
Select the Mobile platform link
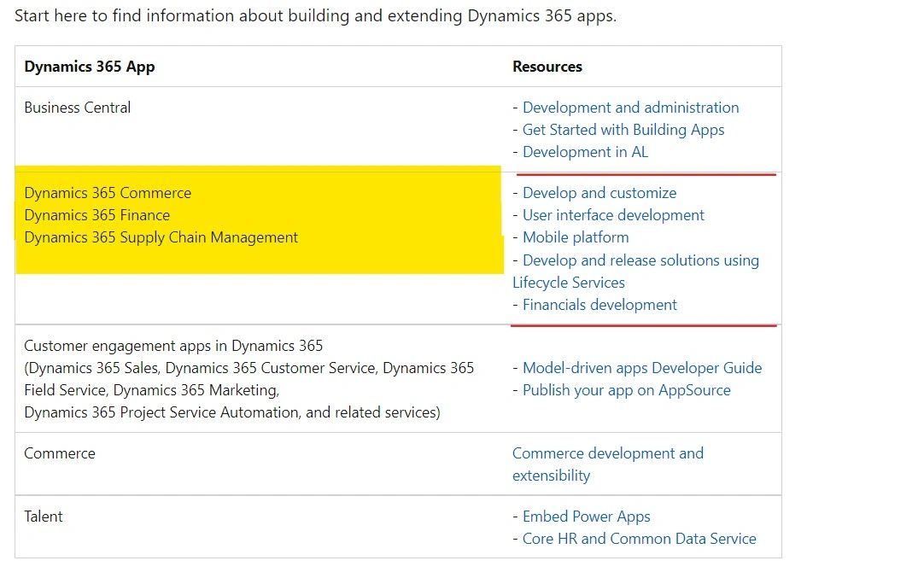[575, 237]
